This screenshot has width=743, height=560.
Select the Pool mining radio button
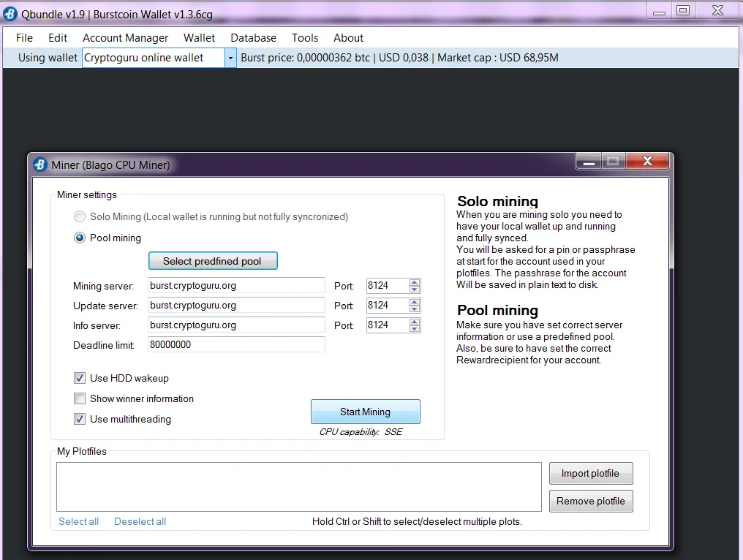point(80,238)
